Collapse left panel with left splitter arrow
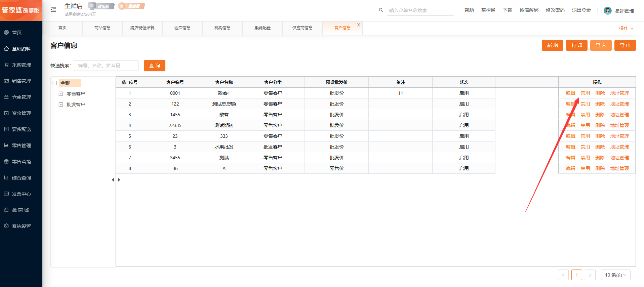Screen dimensions: 644x287 [x=113, y=180]
